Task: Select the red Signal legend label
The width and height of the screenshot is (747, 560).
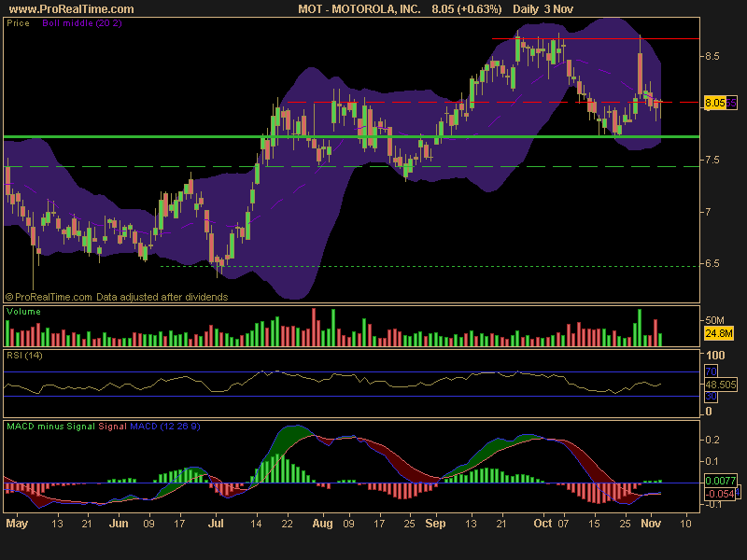Action: tap(112, 427)
